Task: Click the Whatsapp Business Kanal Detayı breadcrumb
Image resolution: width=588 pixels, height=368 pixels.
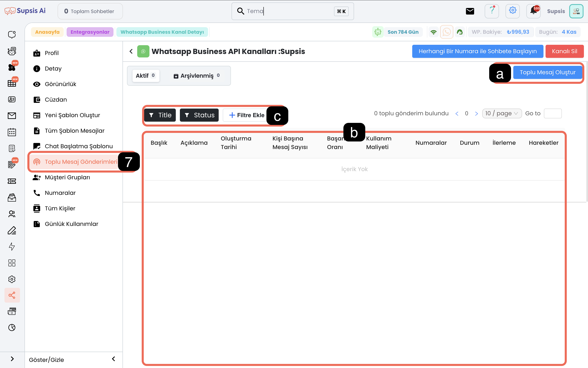Action: pos(162,32)
